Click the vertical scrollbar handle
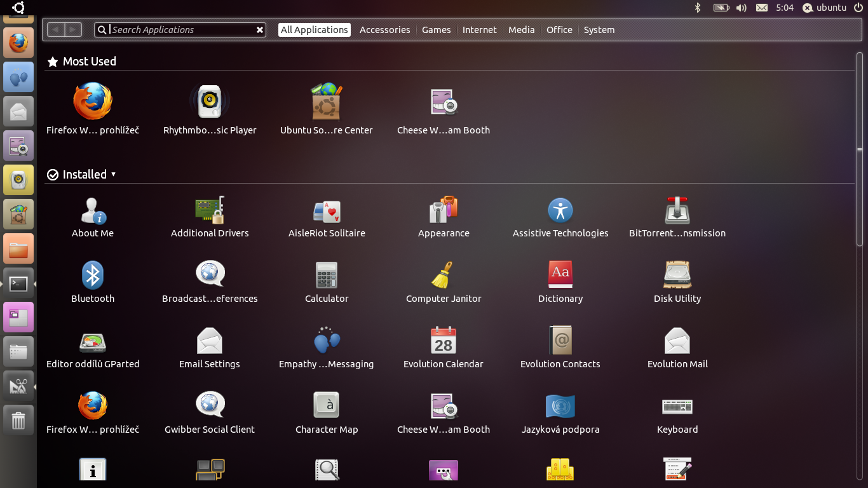This screenshot has width=868, height=488. (x=860, y=150)
